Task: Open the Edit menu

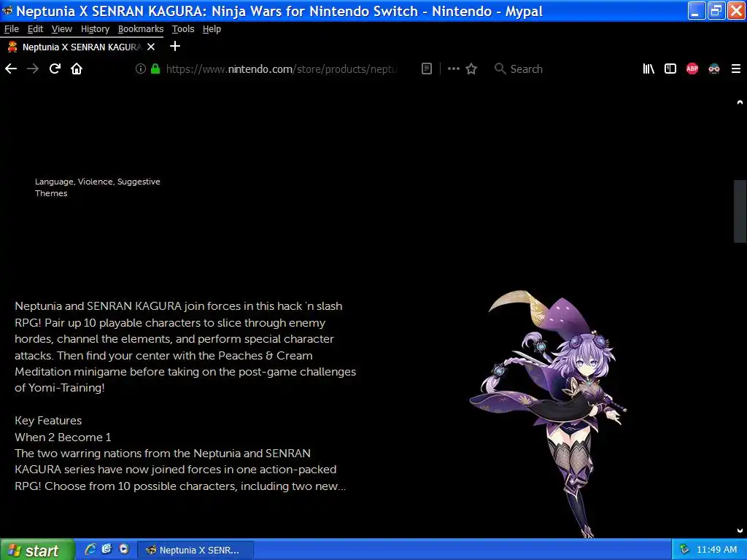Action: tap(35, 29)
